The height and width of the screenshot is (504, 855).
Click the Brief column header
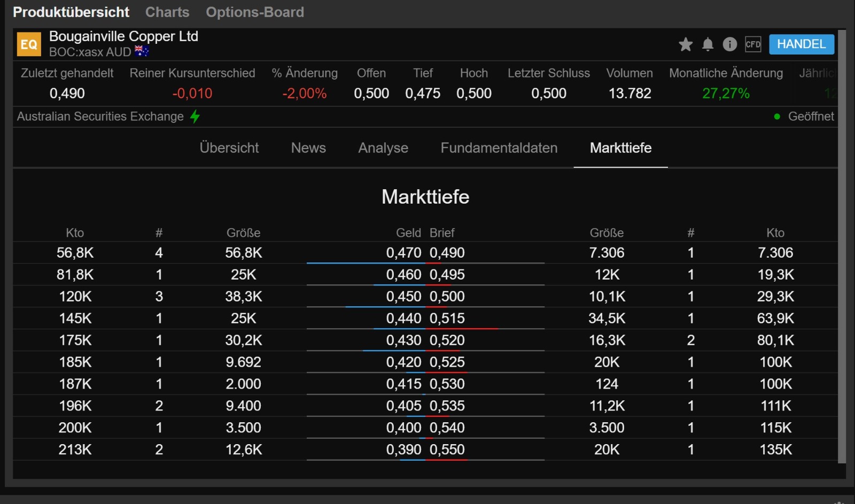[442, 233]
